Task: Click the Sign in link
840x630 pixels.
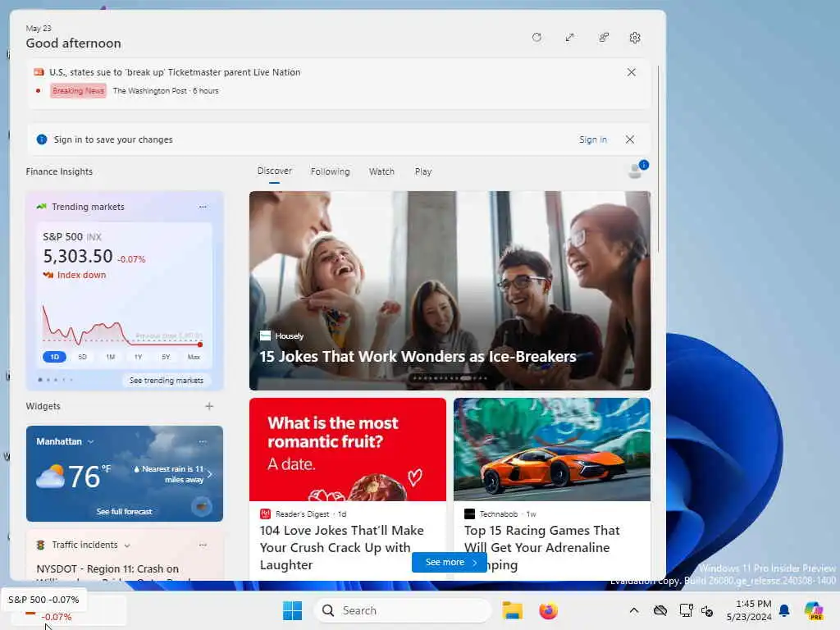Action: coord(593,139)
